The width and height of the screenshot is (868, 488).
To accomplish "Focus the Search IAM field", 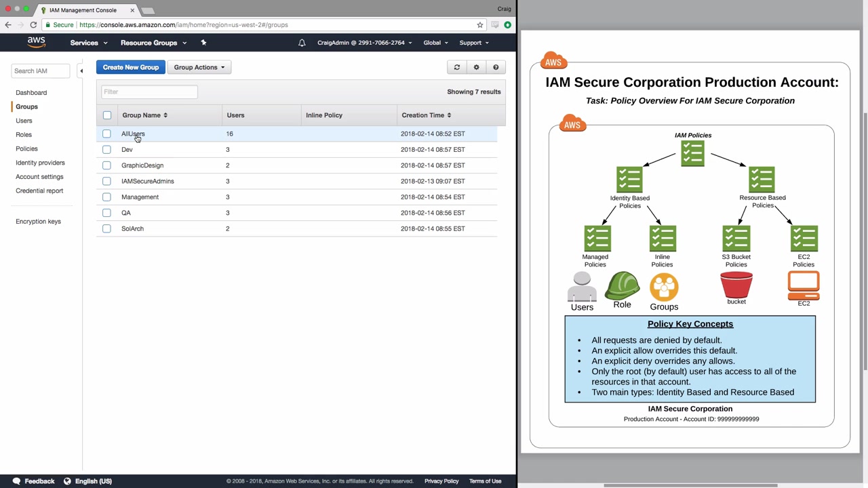I will coord(40,70).
